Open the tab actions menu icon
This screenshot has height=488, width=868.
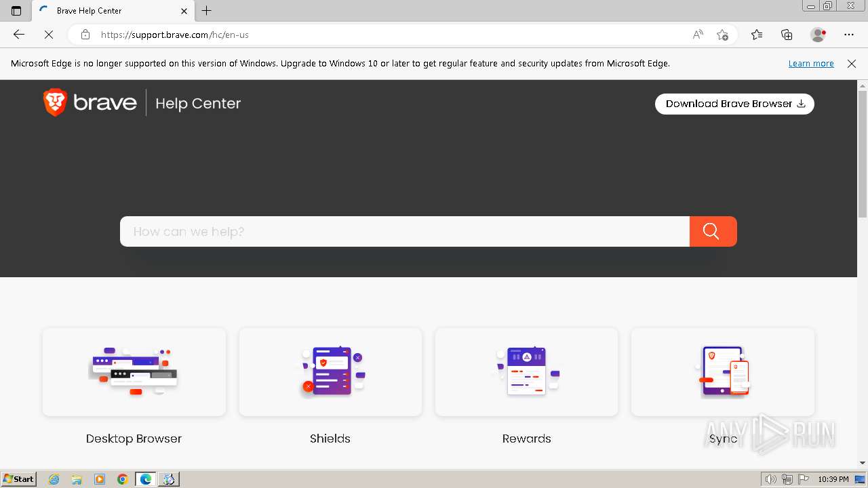pos(16,11)
